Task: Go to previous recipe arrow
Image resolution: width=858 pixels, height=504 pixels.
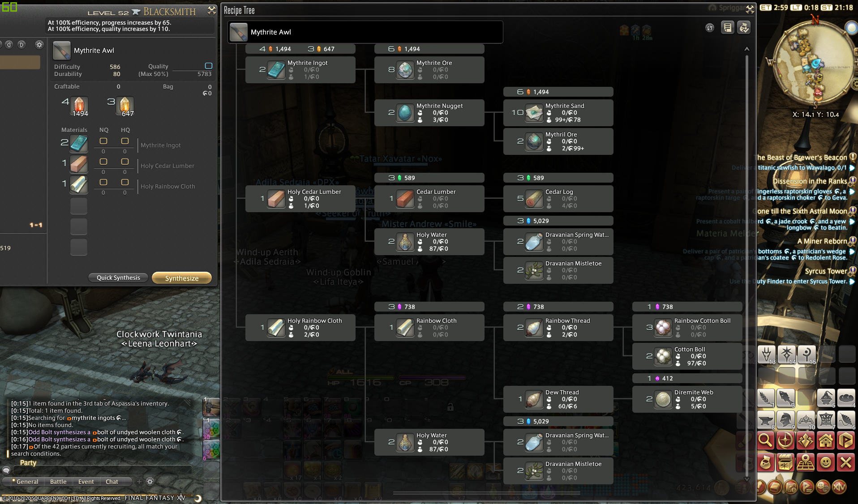Action: 9,44
